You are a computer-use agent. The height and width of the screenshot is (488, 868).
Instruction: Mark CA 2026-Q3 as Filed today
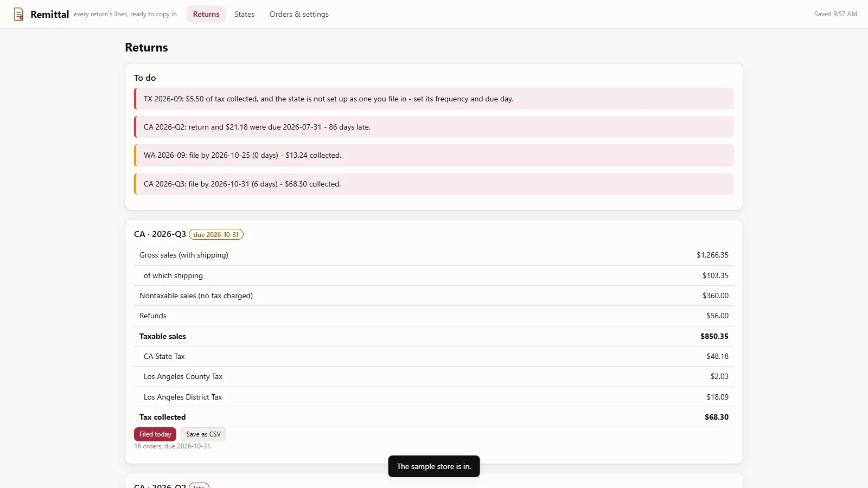tap(155, 434)
